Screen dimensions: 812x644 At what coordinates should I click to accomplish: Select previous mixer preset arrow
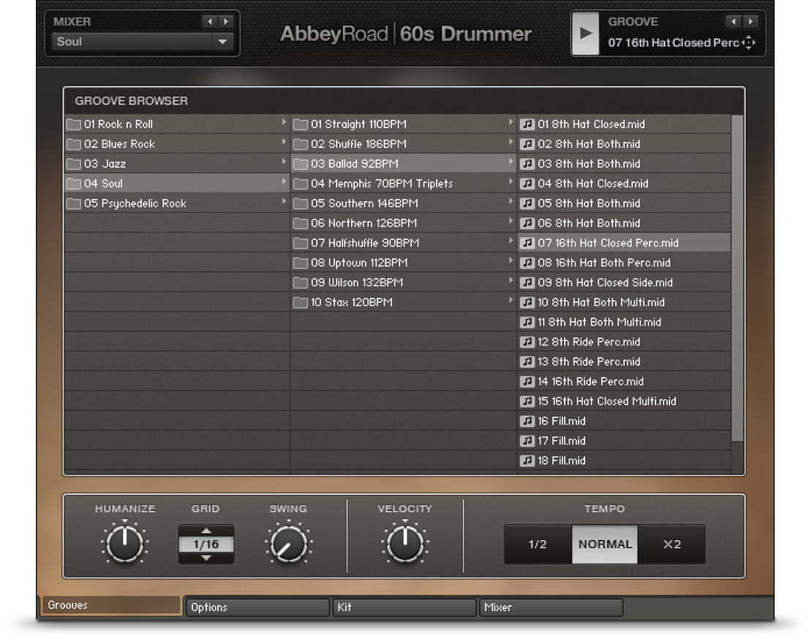(209, 21)
